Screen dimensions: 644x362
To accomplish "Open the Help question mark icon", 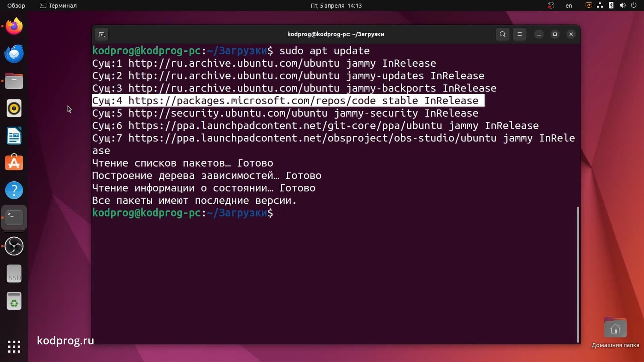I will pos(14,190).
